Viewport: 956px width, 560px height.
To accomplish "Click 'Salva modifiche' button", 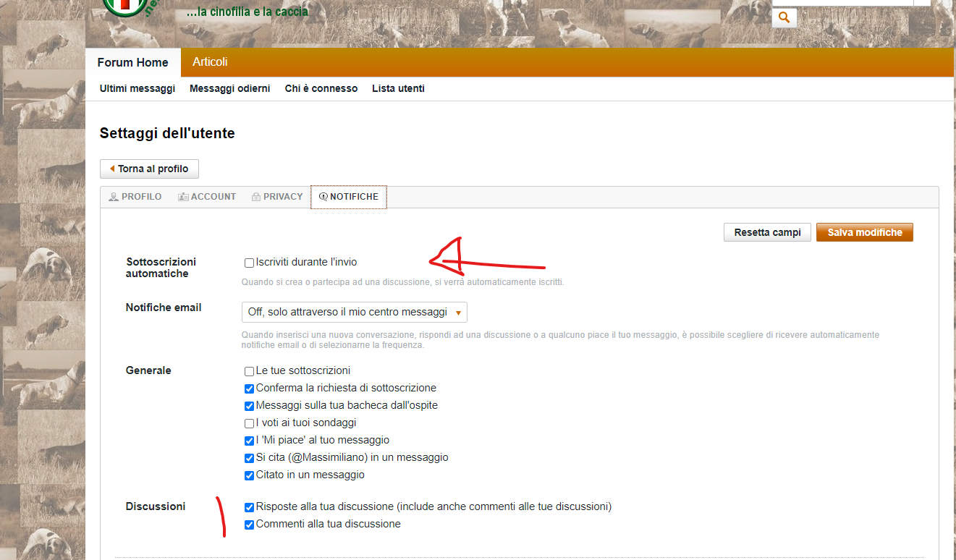I will [x=864, y=232].
